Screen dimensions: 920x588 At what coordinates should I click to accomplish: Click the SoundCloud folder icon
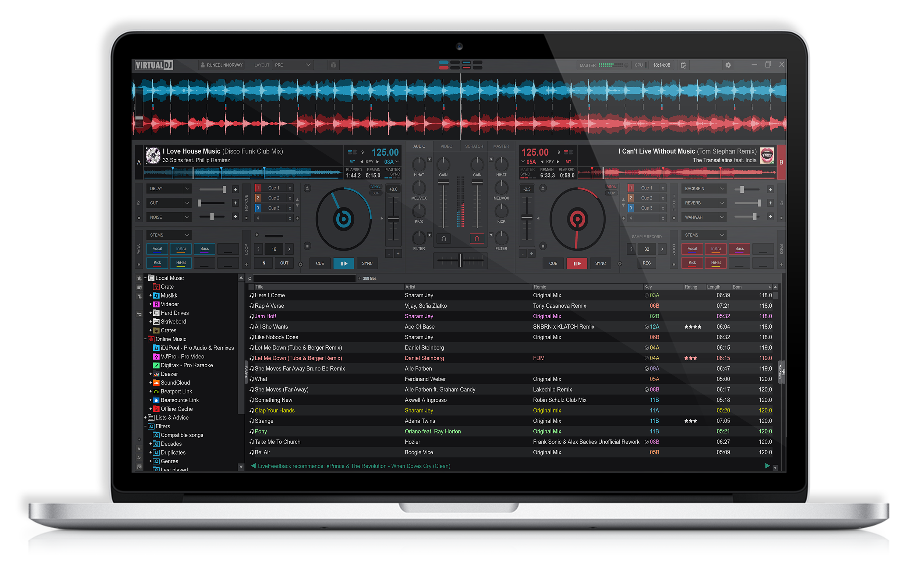coord(156,383)
